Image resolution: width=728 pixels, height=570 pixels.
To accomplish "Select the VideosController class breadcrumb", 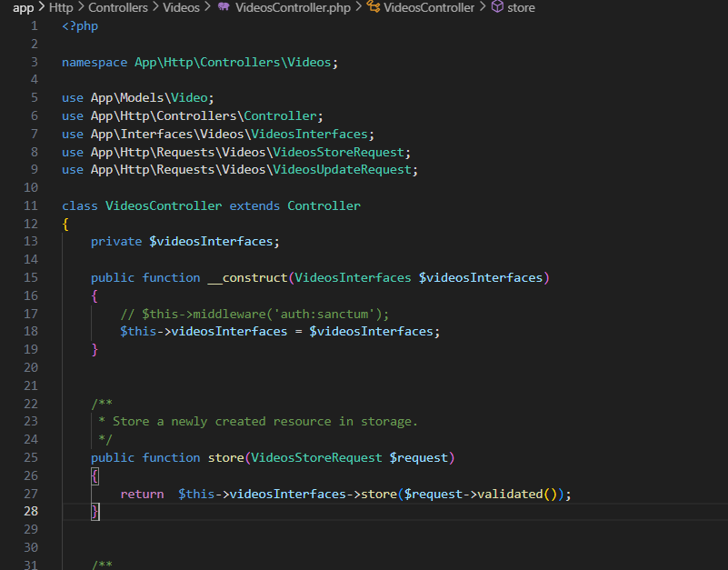I will tap(429, 7).
